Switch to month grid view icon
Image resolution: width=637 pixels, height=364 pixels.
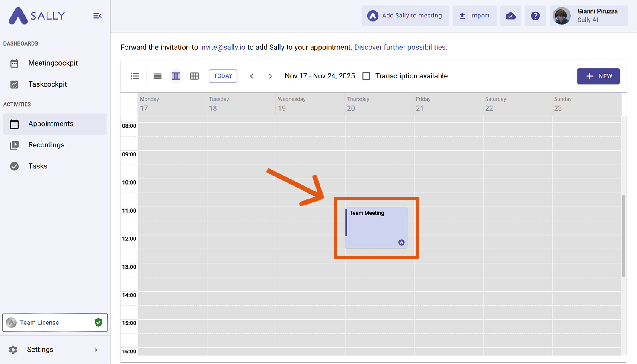pos(195,76)
